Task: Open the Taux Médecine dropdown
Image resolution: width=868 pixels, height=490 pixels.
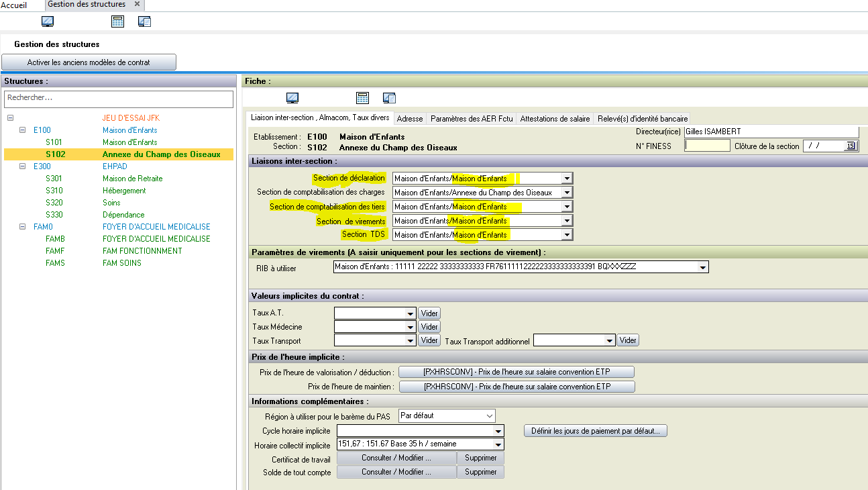Action: point(411,328)
